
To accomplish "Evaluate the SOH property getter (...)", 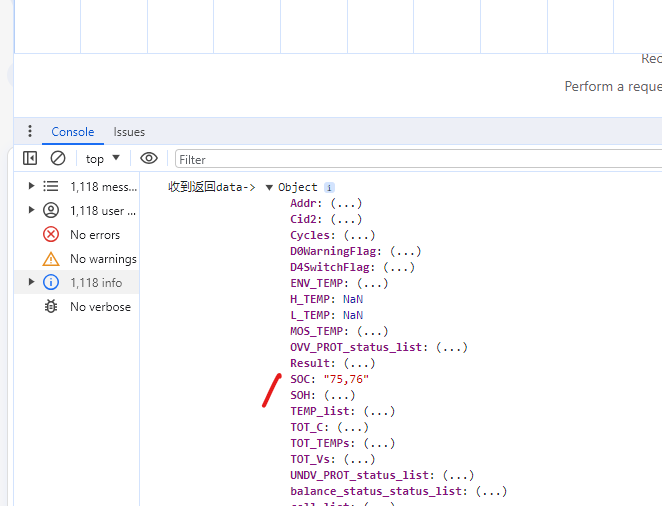I will click(339, 395).
